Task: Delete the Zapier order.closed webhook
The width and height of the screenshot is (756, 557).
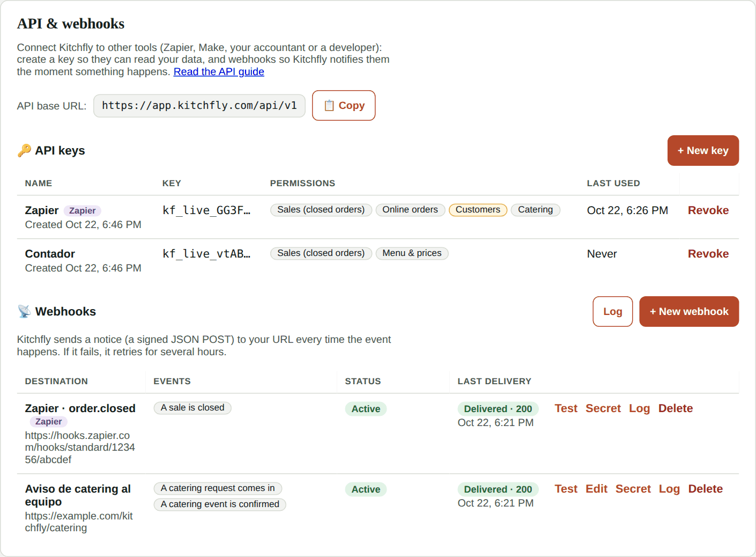Action: [676, 408]
